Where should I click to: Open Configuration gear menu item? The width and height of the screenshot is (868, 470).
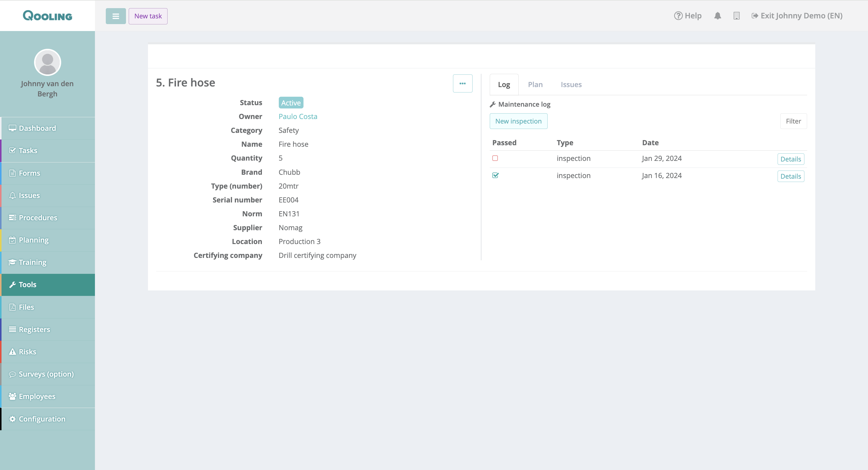(x=42, y=419)
